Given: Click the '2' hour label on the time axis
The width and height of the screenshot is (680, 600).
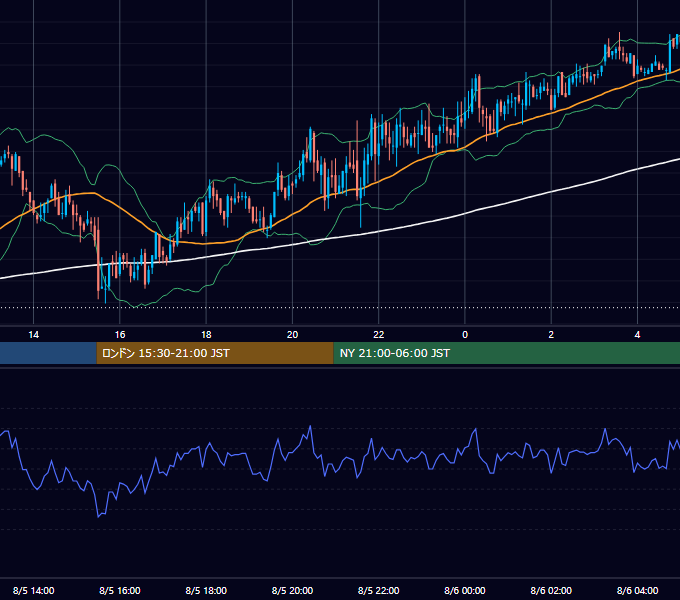Looking at the screenshot, I should point(551,335).
